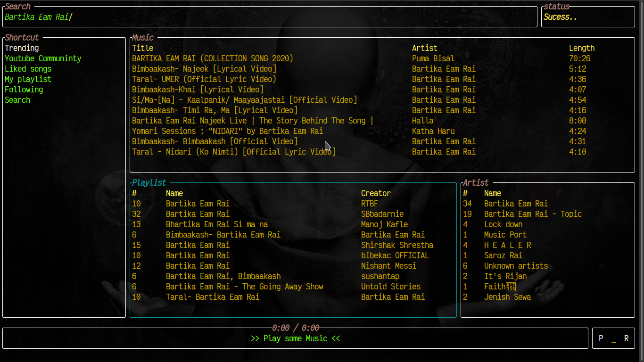Open artist Jenish Sewa
Screen dimensions: 644x362
click(x=507, y=297)
